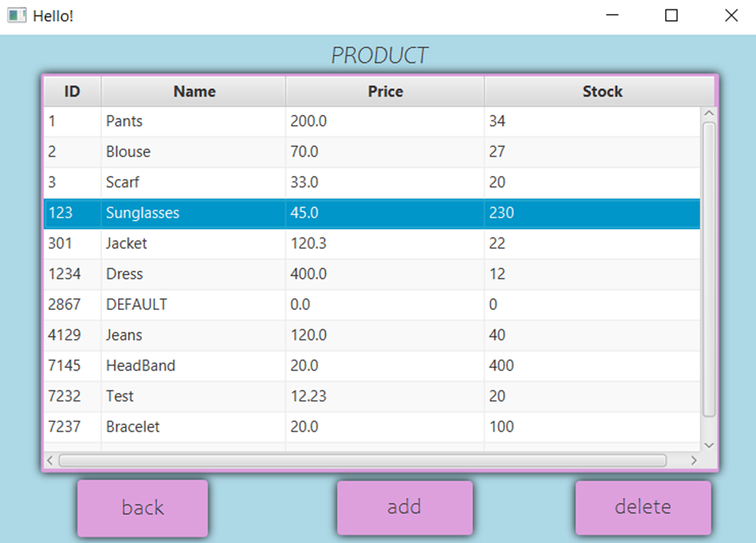Click the horizontal scrollbar thumb

pos(363,460)
